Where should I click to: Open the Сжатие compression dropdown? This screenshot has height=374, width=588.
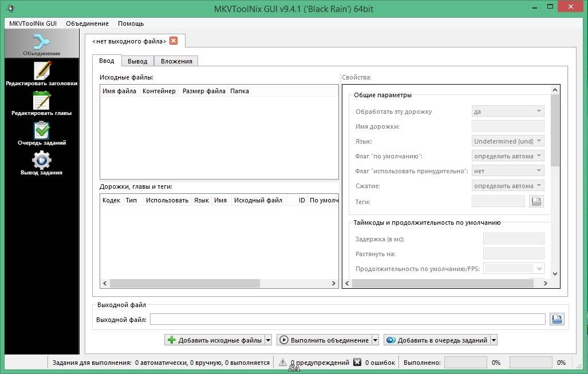508,186
